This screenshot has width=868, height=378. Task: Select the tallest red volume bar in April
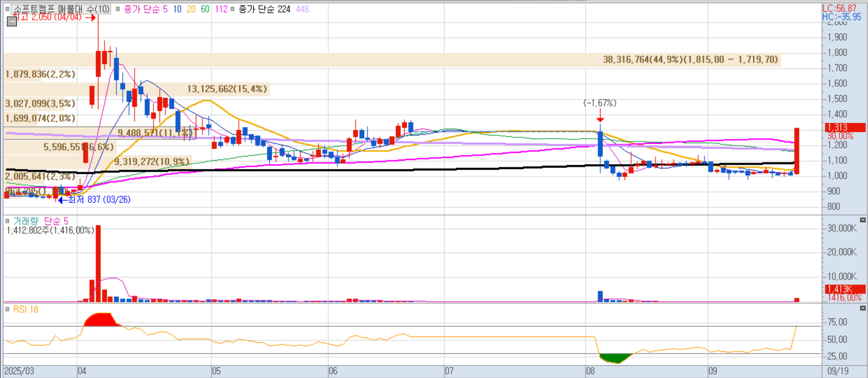point(98,264)
